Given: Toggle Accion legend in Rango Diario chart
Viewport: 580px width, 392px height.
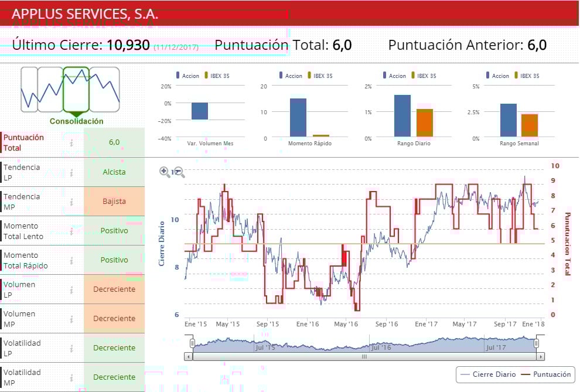Looking at the screenshot, I should [395, 76].
